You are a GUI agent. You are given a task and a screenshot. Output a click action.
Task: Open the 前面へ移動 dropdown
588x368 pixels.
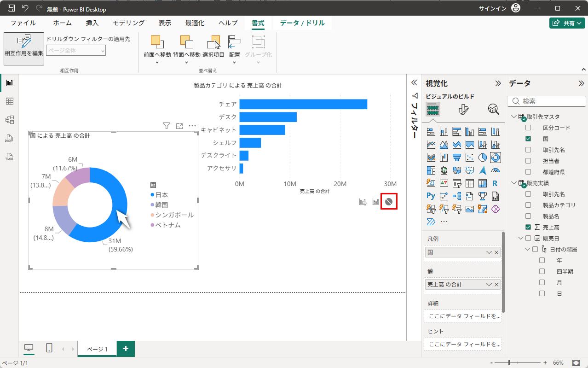pyautogui.click(x=157, y=62)
